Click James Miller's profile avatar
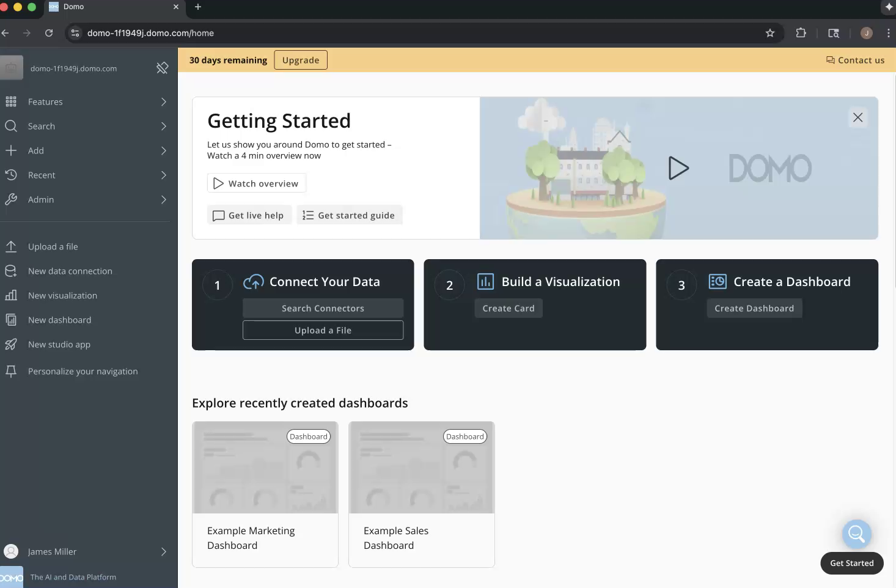Screen dimensions: 896x588 tap(11, 551)
